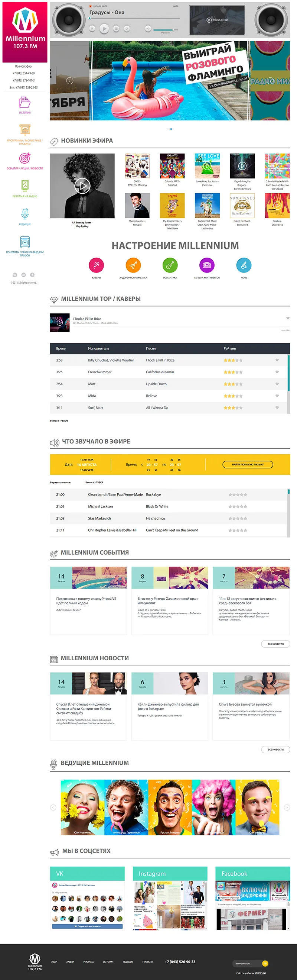Click the Все новости button
The image size is (297, 980).
point(275,749)
